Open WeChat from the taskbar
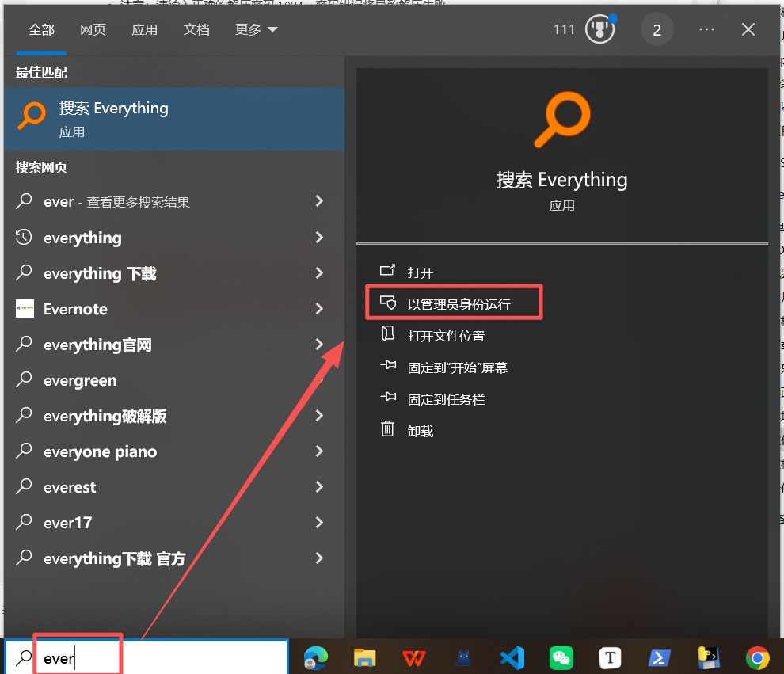Viewport: 784px width, 674px height. [x=561, y=658]
